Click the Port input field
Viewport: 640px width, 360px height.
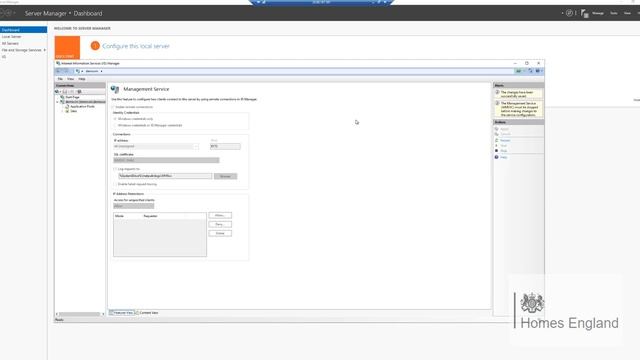coord(225,146)
